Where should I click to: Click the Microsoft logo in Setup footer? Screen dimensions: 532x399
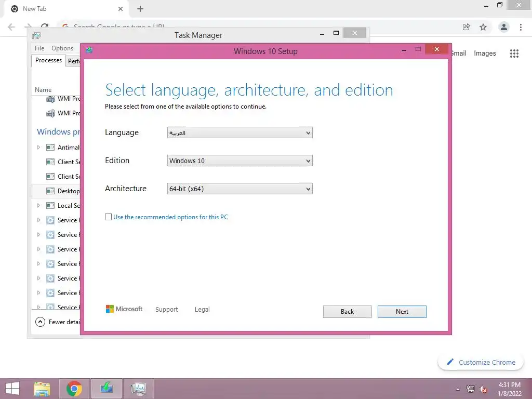[x=124, y=309]
